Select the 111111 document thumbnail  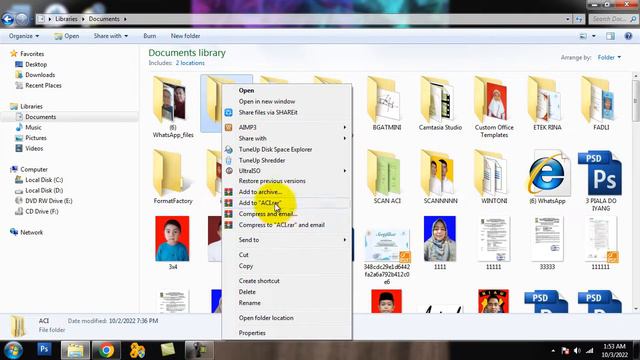tap(601, 243)
